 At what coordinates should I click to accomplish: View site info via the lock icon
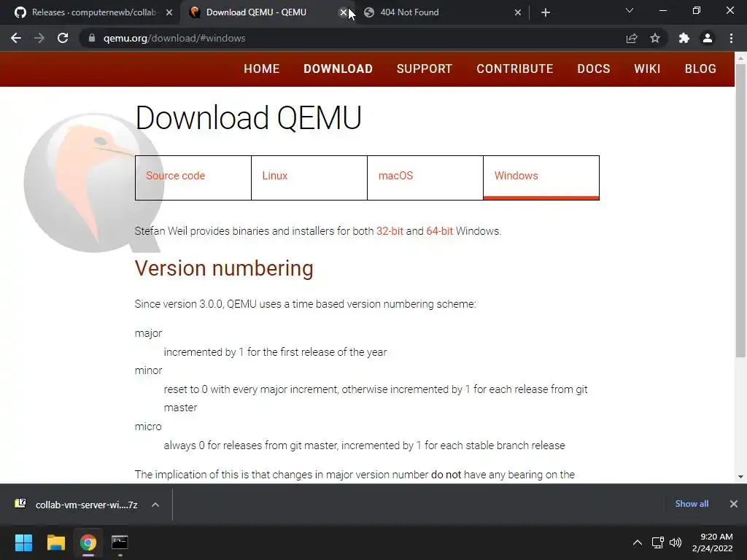coord(91,38)
